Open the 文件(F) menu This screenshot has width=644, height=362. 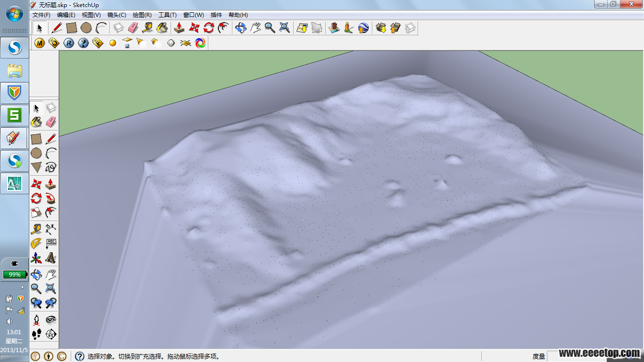tap(41, 15)
